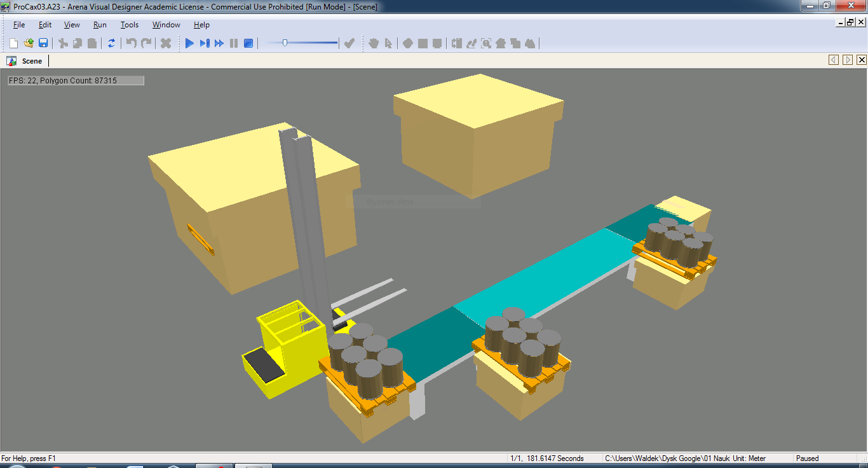Click the Cut scissors icon
The height and width of the screenshot is (468, 868).
63,43
